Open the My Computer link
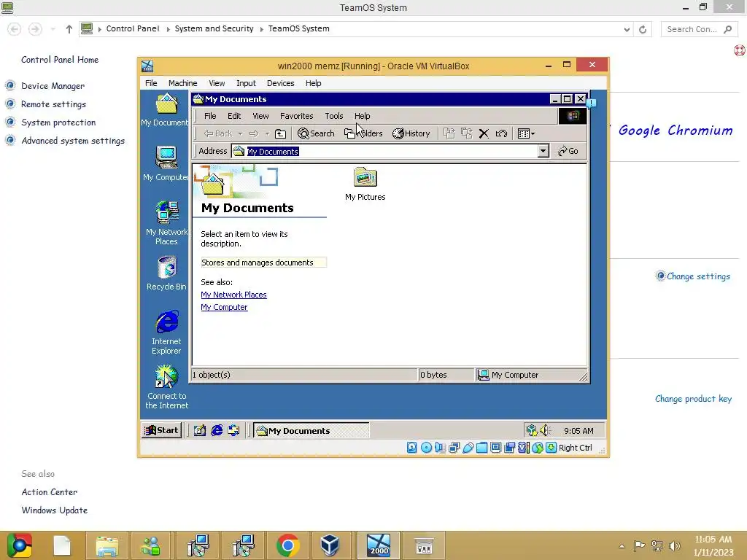This screenshot has width=747, height=560. pos(224,307)
